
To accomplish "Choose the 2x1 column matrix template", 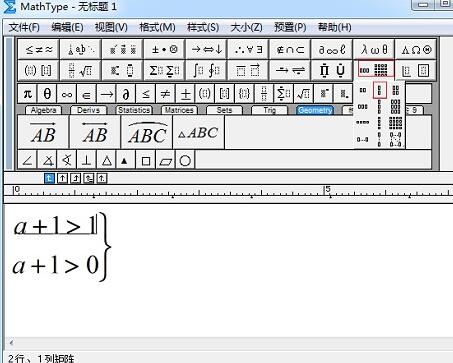I will pyautogui.click(x=380, y=90).
